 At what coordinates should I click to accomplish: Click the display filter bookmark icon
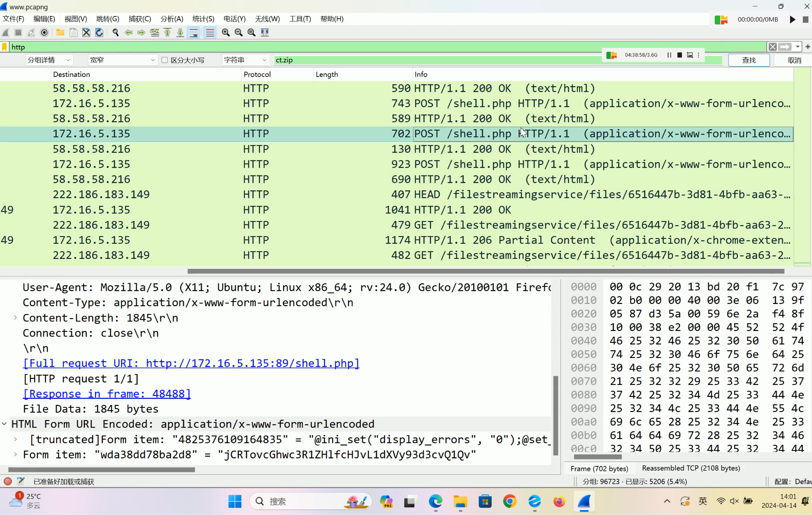(x=4, y=47)
